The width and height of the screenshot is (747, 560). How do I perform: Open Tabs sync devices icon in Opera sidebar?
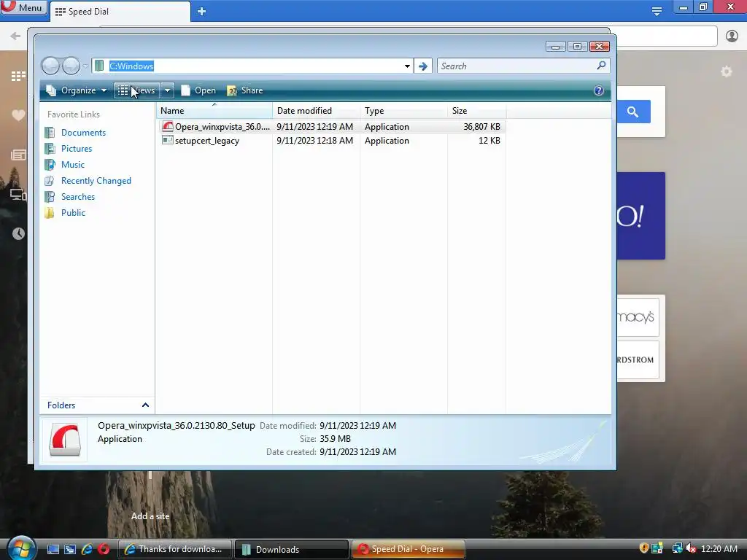[x=18, y=194]
